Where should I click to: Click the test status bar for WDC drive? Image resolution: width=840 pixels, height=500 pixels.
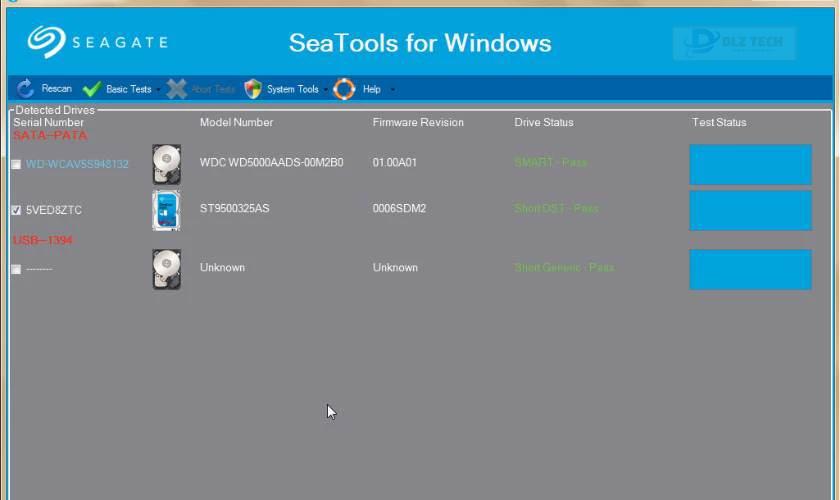(750, 165)
